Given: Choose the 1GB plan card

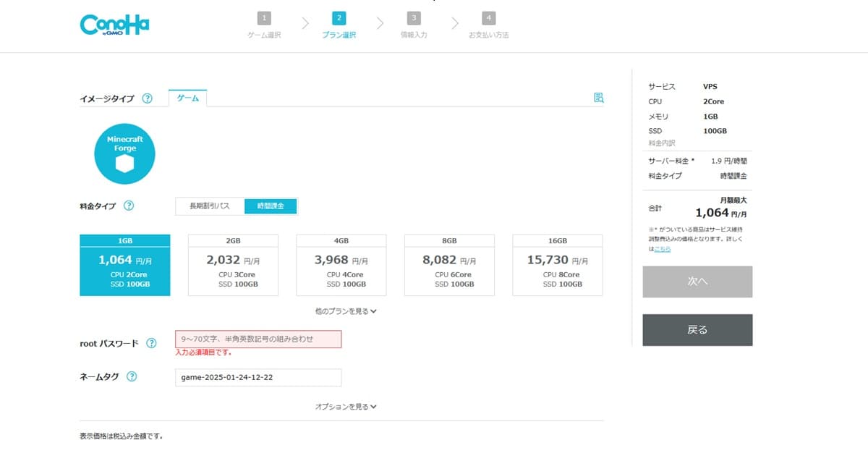Looking at the screenshot, I should (x=125, y=265).
